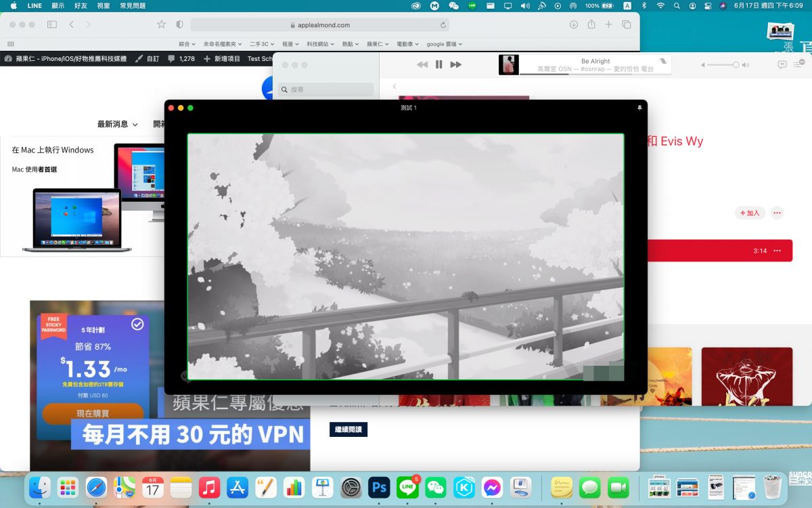Image resolution: width=812 pixels, height=508 pixels.
Task: Open more options on the 3:14 track row
Action: point(777,251)
